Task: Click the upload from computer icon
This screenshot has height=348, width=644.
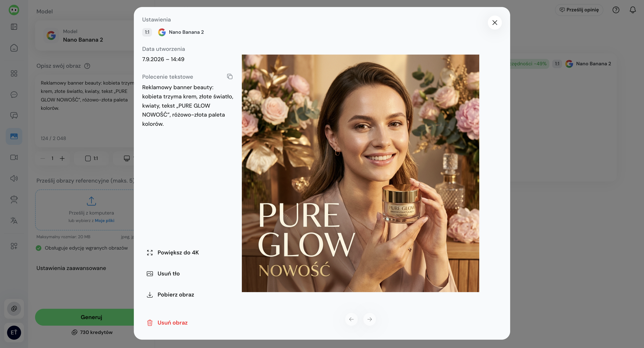Action: point(92,201)
